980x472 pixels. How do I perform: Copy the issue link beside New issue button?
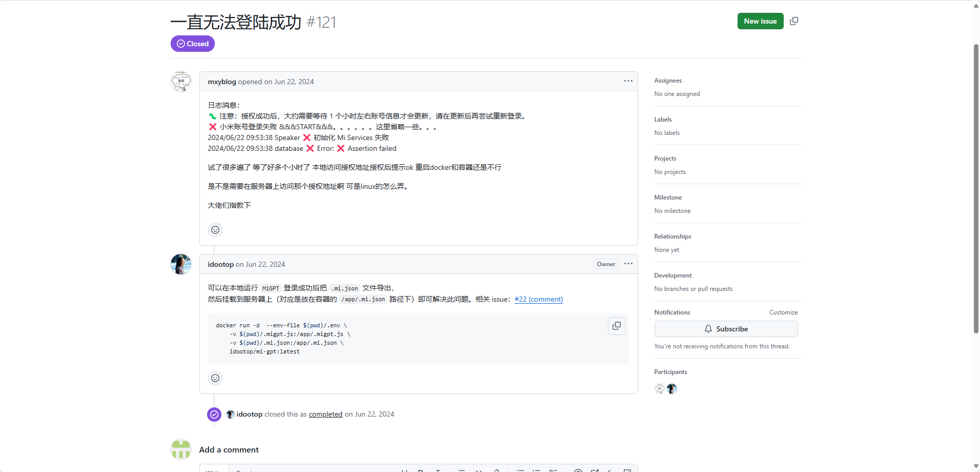pos(794,21)
